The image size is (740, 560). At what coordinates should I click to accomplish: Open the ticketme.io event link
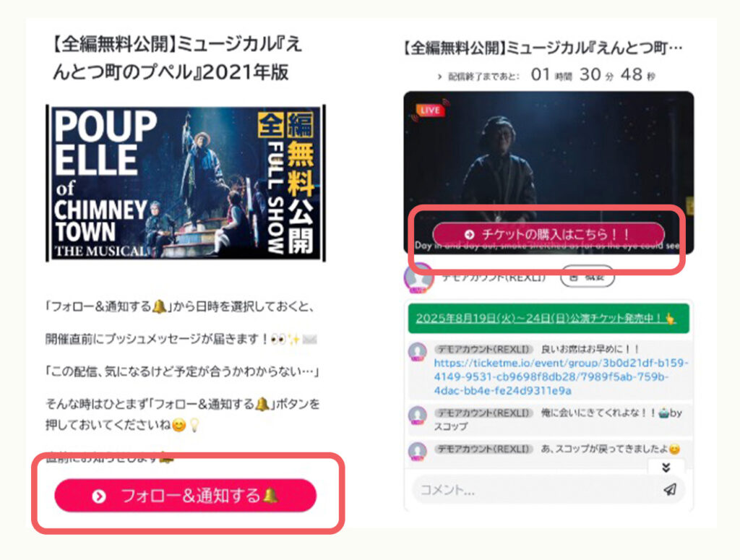point(561,376)
